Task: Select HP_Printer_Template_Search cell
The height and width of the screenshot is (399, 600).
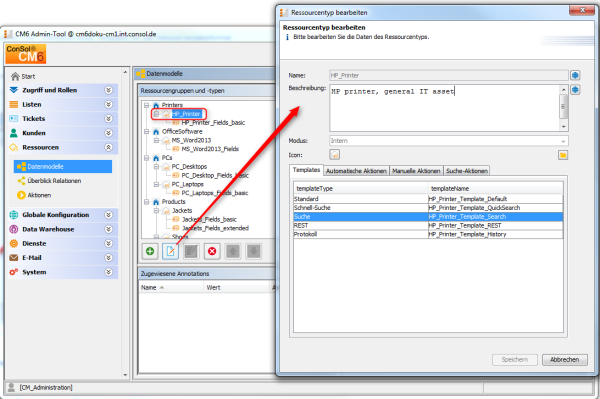Action: coord(496,217)
